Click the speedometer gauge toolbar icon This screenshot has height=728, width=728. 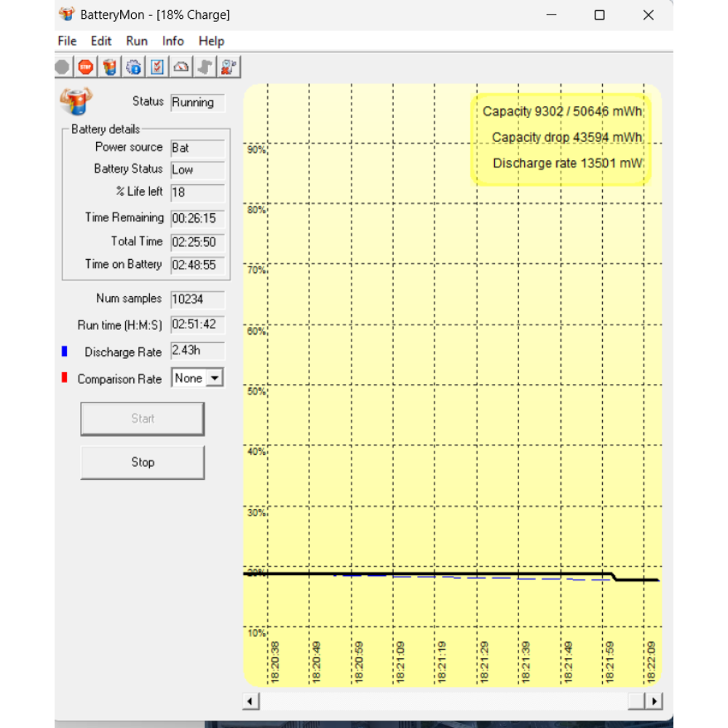click(x=181, y=68)
